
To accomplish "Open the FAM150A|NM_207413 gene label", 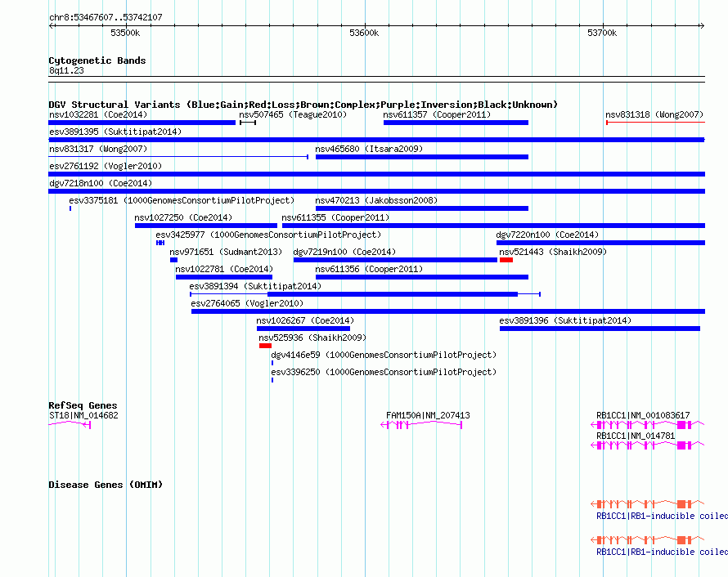I will [x=428, y=415].
